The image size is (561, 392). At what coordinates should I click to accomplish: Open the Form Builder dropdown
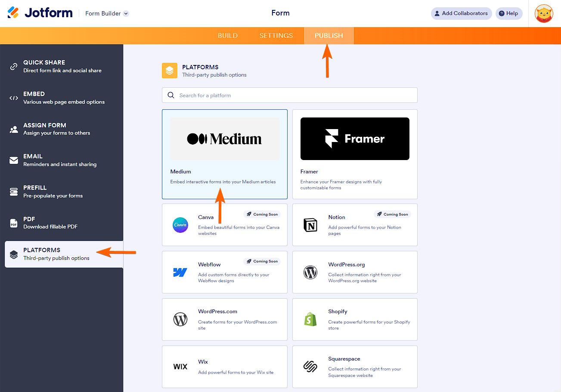coord(107,13)
